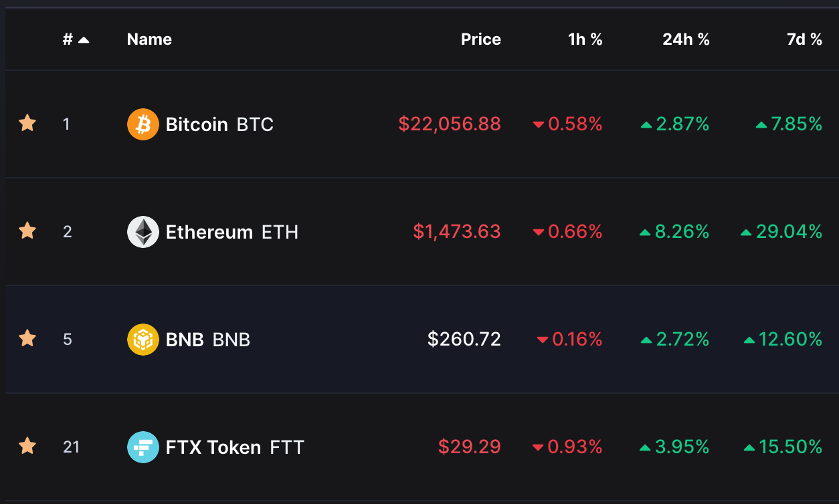
Task: Sort by 24h % column header
Action: 686,39
